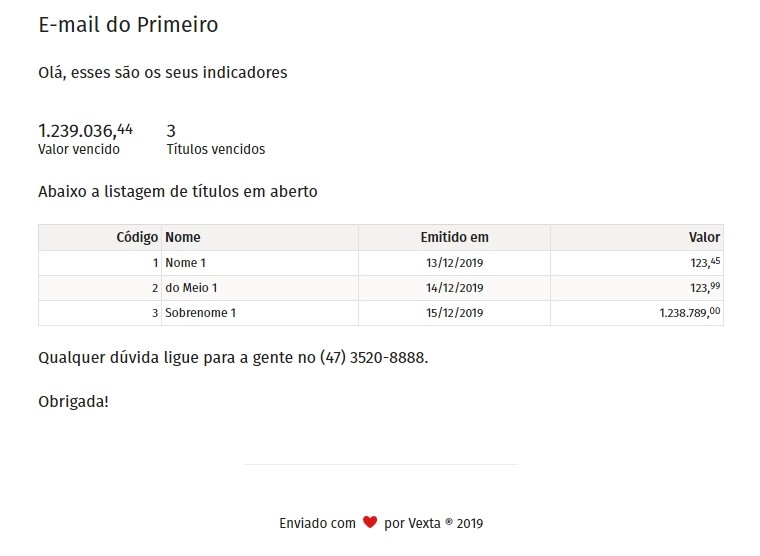Click the 'E-mail do Primeiro' heading
Viewport: 760px width, 556px height.
pyautogui.click(x=128, y=25)
